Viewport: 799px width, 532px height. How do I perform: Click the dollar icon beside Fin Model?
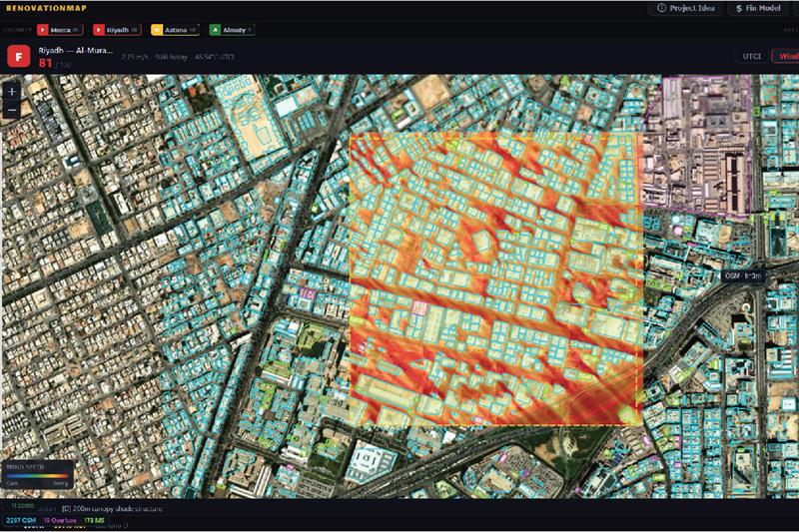click(x=739, y=9)
